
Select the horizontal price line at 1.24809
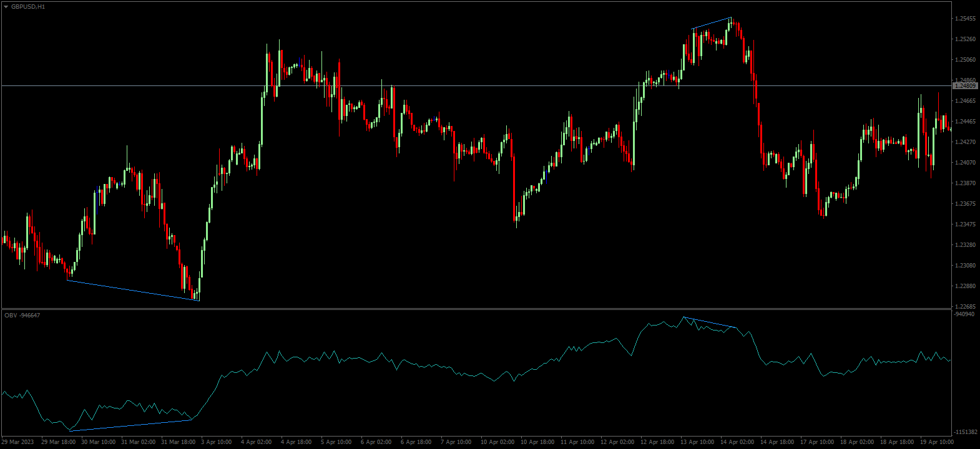point(437,85)
